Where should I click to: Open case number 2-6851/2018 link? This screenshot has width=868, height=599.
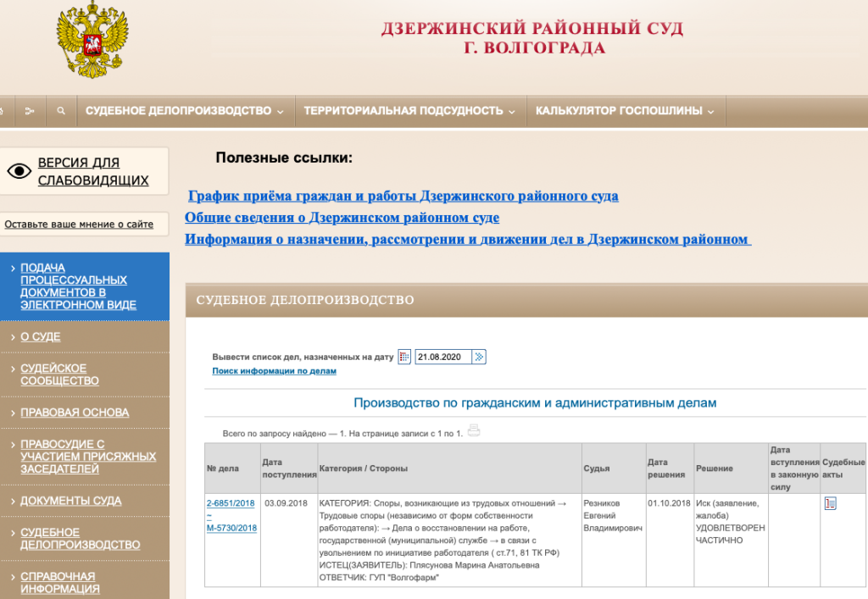[x=231, y=503]
